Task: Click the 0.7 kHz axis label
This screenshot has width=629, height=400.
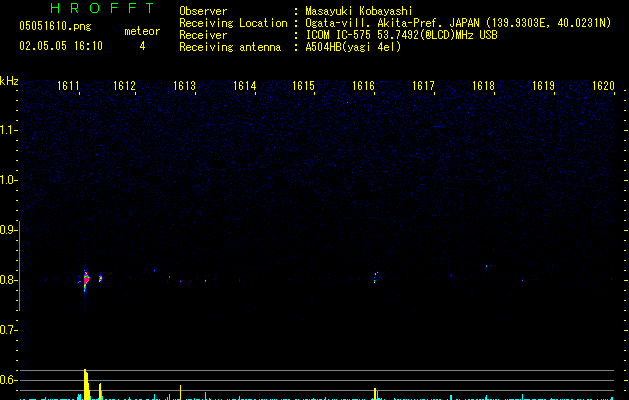Action: (x=8, y=330)
